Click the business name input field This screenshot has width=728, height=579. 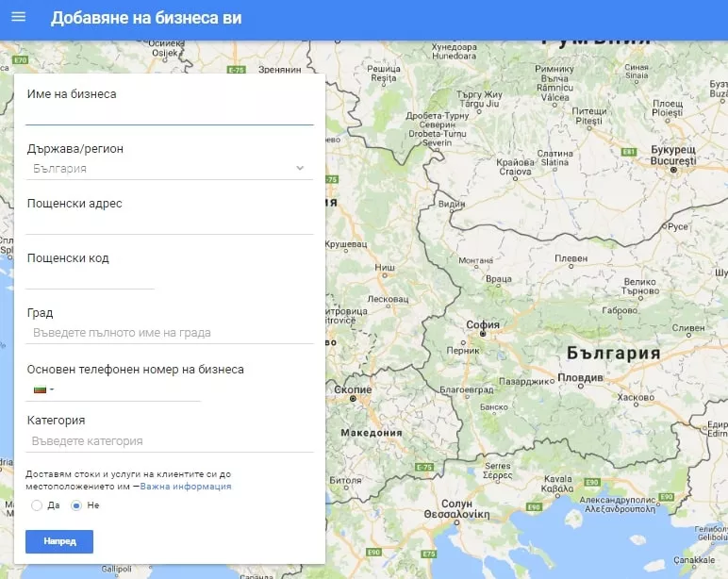170,114
